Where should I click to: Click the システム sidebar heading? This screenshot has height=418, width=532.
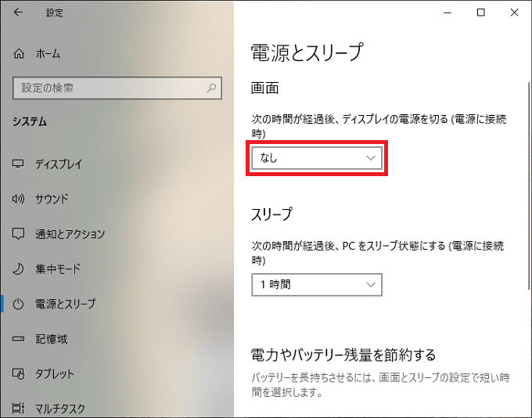pos(30,121)
